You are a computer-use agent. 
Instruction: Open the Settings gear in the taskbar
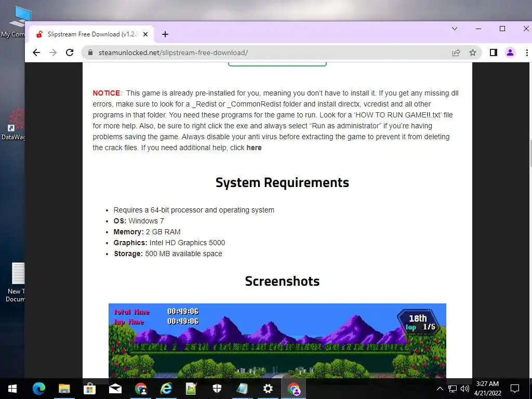268,389
